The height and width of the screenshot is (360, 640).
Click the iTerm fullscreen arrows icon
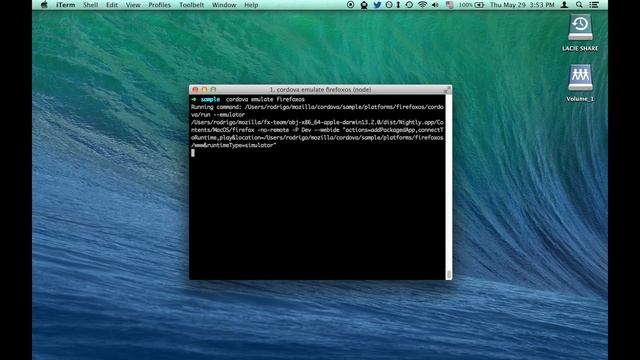tap(447, 89)
